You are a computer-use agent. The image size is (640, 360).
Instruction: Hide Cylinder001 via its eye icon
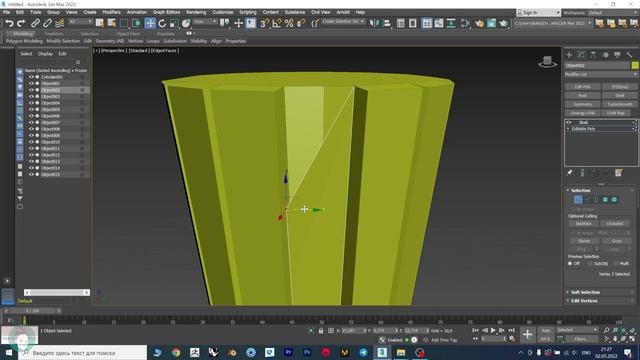(x=31, y=77)
